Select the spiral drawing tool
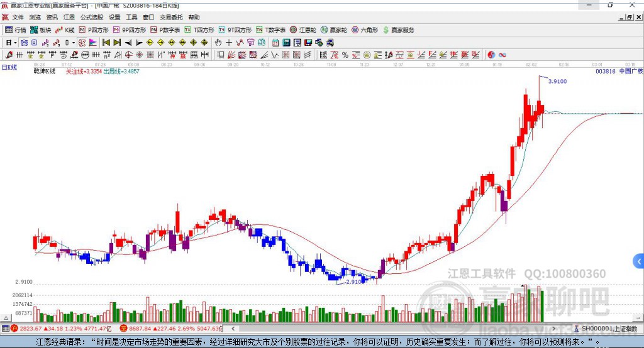Viewport: 644px width, 348px height. (x=64, y=55)
